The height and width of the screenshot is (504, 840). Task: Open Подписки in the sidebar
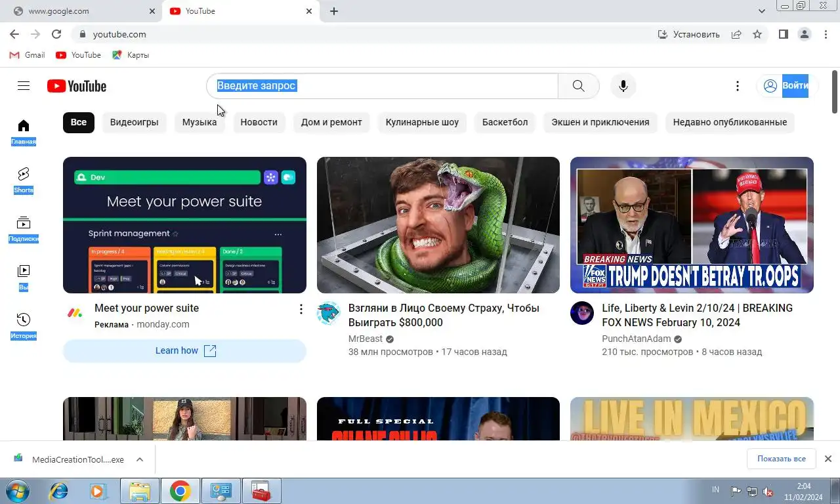24,229
